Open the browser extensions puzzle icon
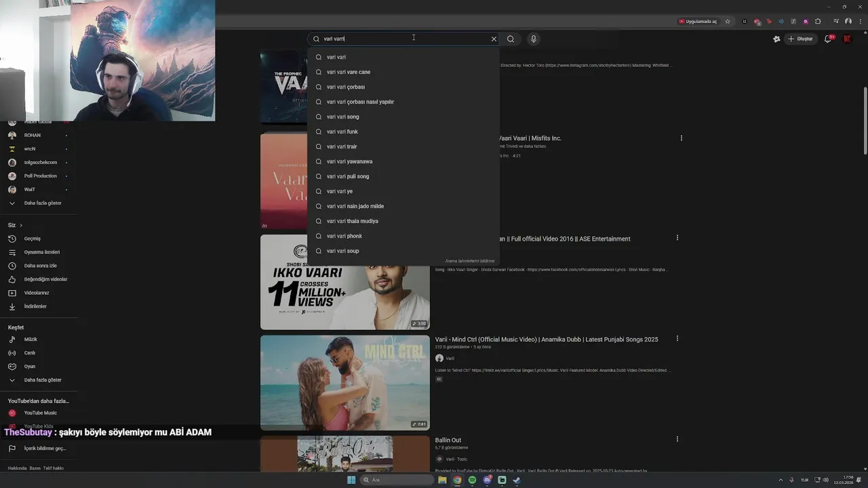 tap(817, 21)
